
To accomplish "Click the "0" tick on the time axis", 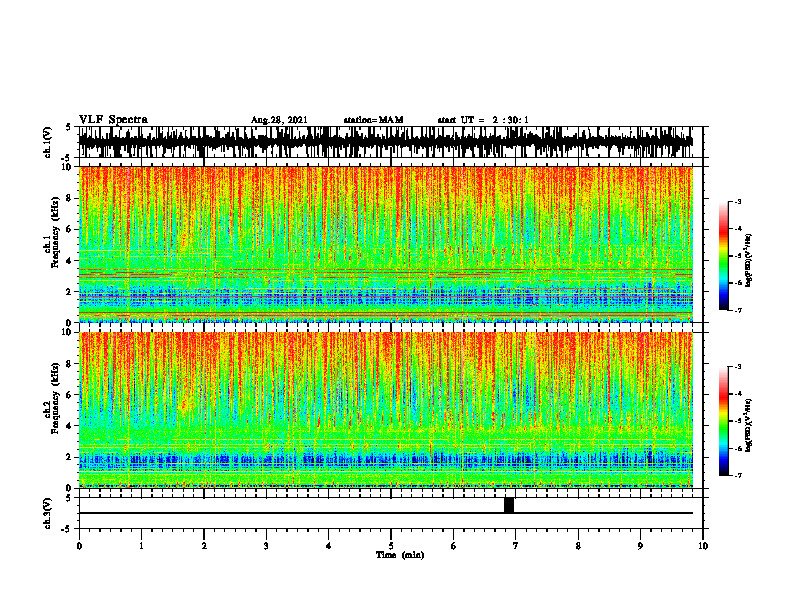I will (x=79, y=546).
